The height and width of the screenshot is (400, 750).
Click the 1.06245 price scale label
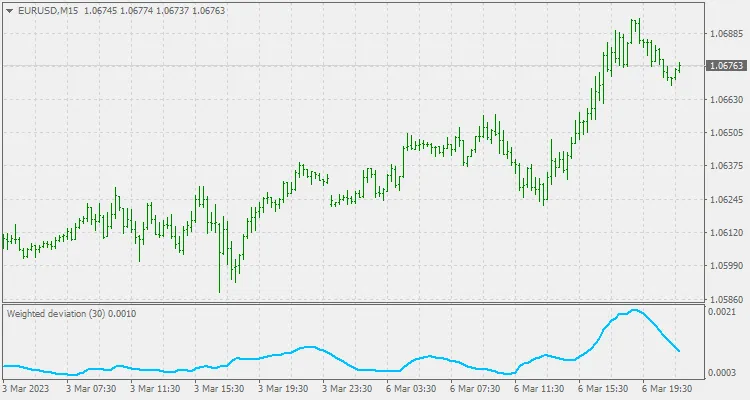click(724, 199)
